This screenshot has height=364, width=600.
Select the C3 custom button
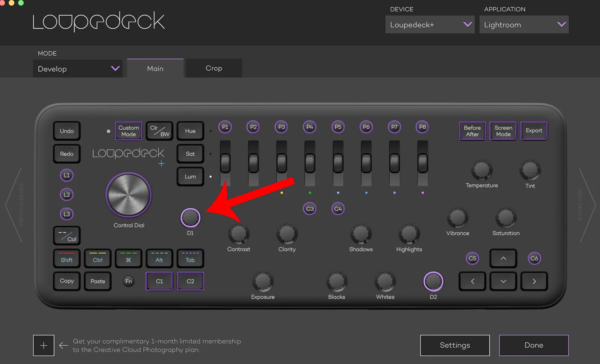(x=310, y=209)
